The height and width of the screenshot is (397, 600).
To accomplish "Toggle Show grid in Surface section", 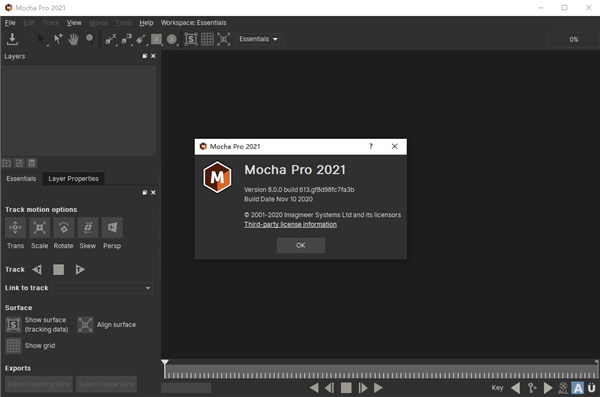I will click(x=13, y=346).
